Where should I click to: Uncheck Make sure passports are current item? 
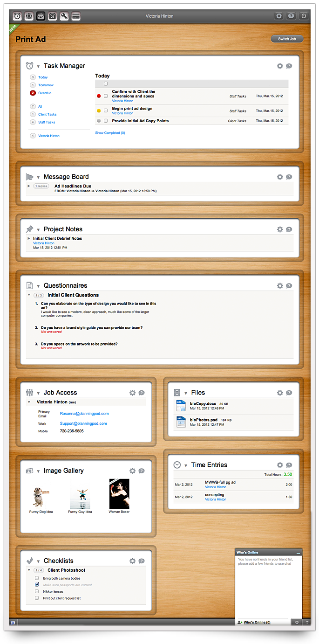(37, 584)
